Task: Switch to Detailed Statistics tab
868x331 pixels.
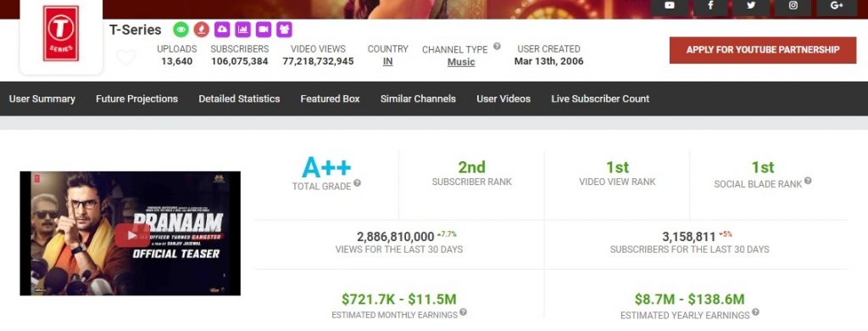Action: (239, 98)
